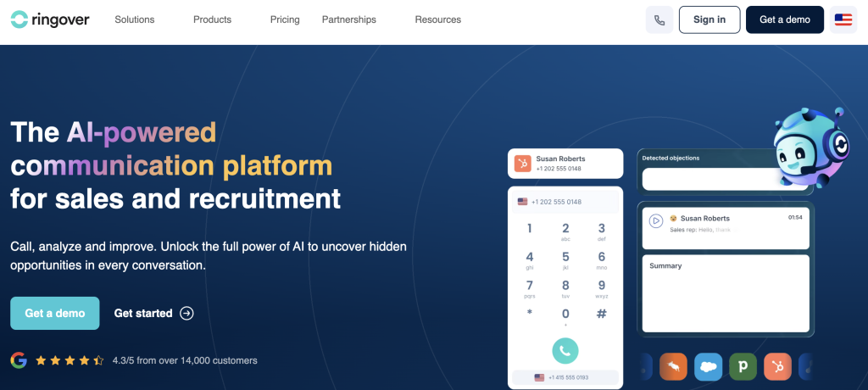Screen dimensions: 868x390
Task: Open the Partnerships menu
Action: pos(348,20)
